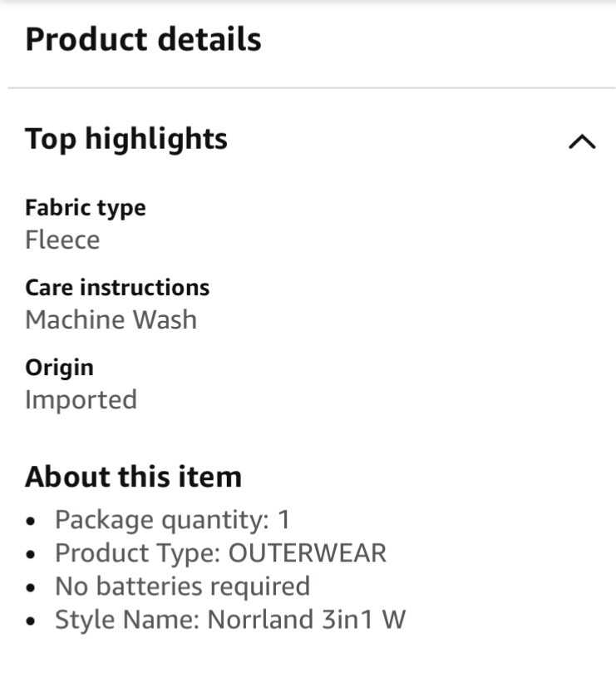616x678 pixels.
Task: Tap the Fabric type label
Action: [x=86, y=208]
